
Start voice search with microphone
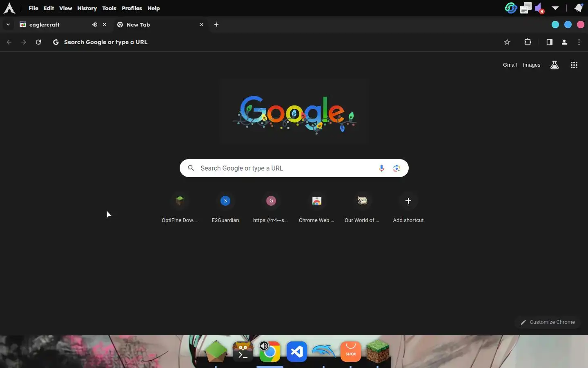pos(381,168)
